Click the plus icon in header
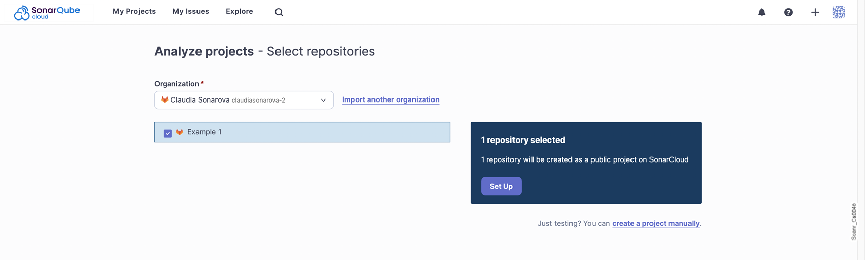Screen dimensions: 868x260 click(815, 12)
